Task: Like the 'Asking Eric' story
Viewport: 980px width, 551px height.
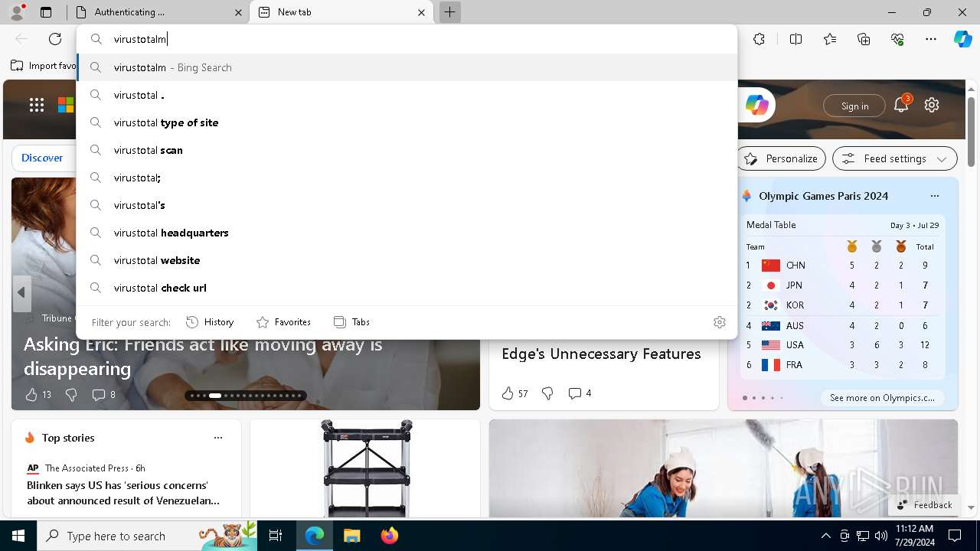Action: click(x=38, y=395)
